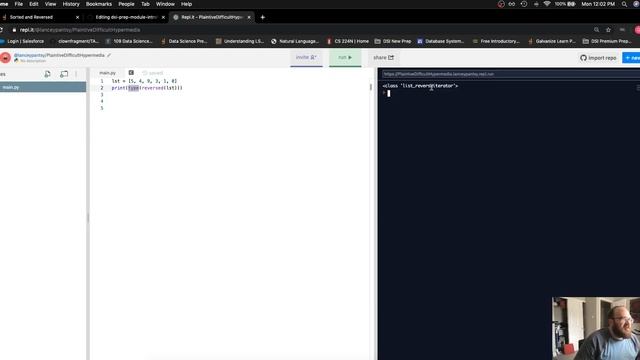Add a new folder in files panel
This screenshot has width=640, height=360.
(64, 74)
